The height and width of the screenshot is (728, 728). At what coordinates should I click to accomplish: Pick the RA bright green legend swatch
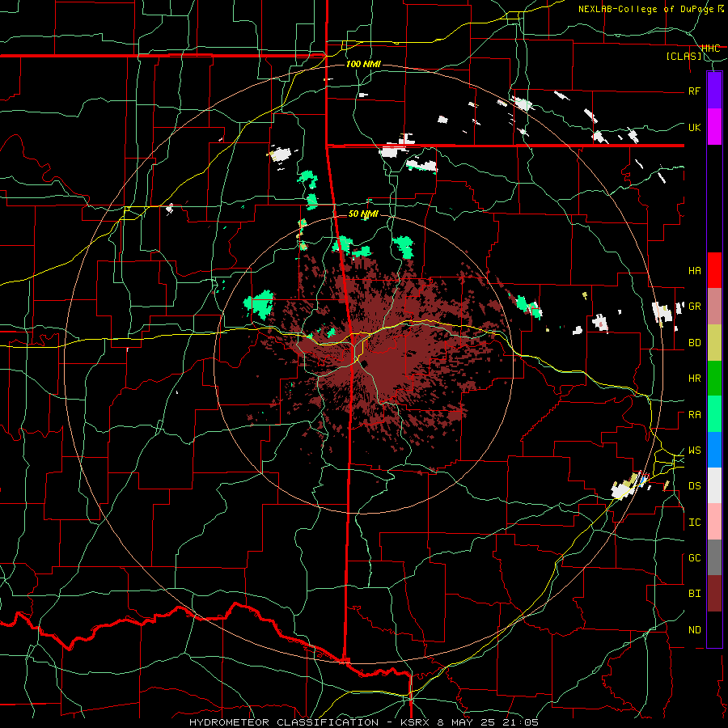coord(714,414)
